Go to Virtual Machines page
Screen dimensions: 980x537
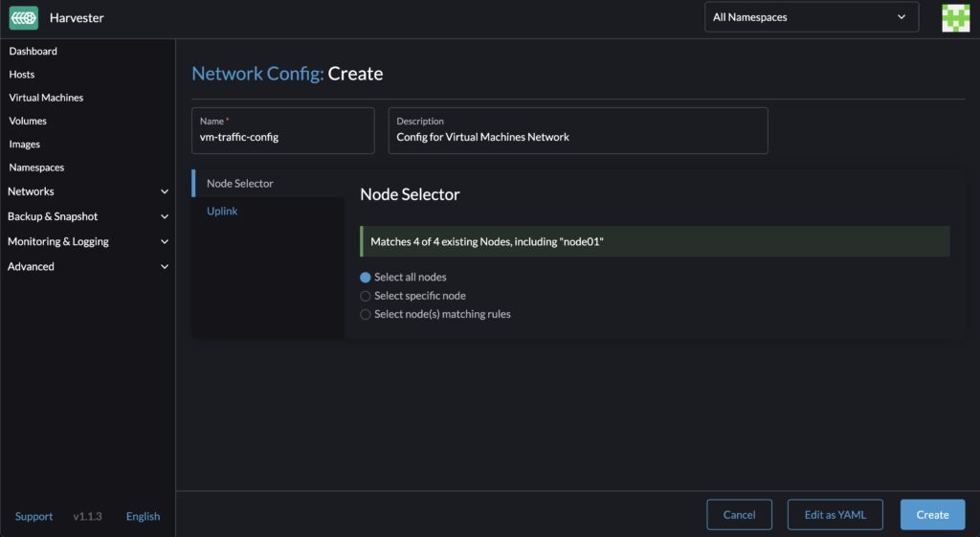46,98
